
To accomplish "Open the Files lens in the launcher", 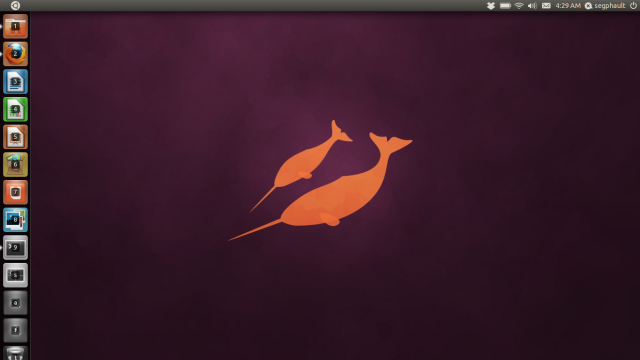I will [16, 331].
